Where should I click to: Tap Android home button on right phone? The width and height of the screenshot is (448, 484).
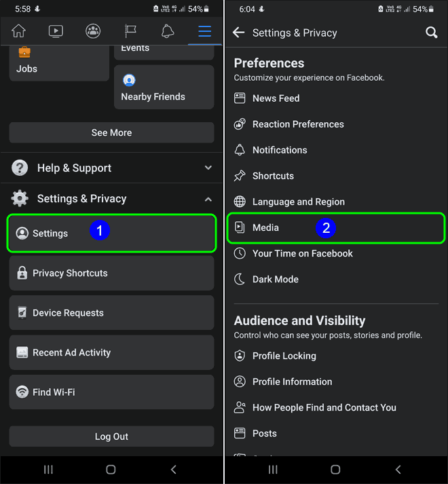click(x=335, y=470)
